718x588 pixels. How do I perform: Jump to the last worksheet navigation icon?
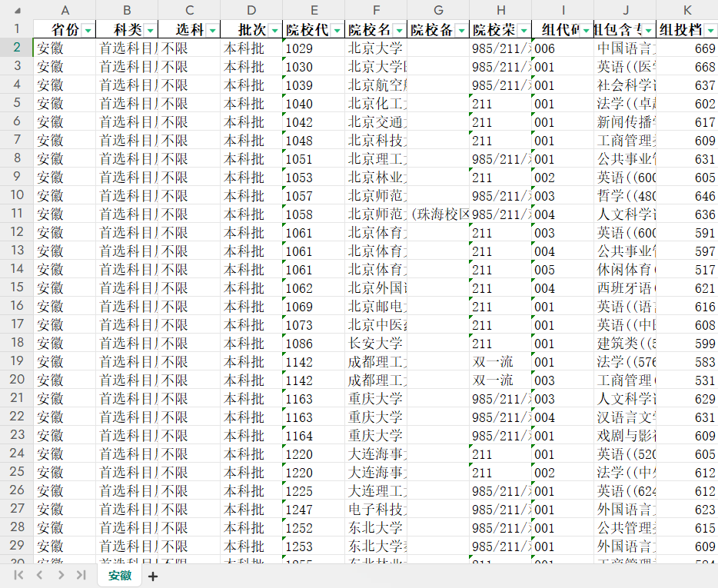[82, 574]
